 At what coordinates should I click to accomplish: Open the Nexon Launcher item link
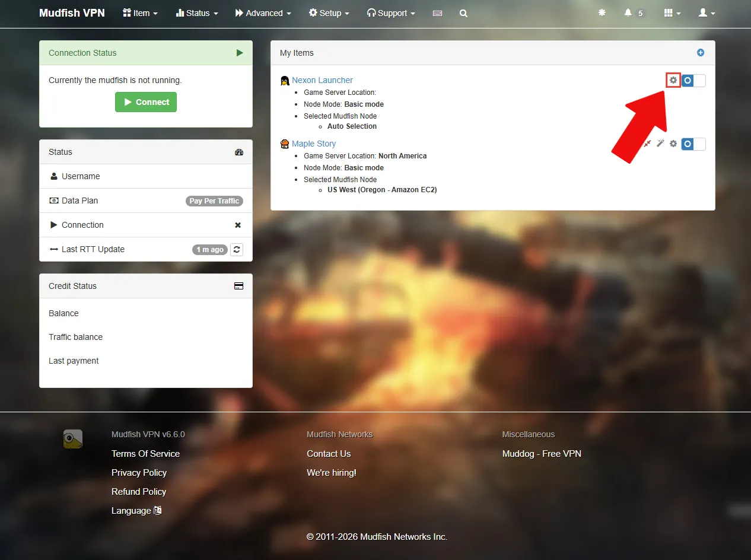(322, 80)
